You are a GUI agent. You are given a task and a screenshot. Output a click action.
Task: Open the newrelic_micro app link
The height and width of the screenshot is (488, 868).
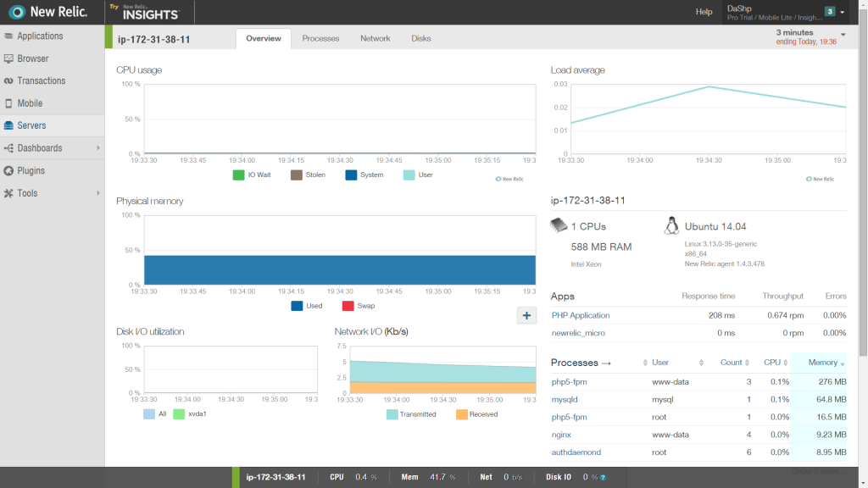click(x=578, y=333)
